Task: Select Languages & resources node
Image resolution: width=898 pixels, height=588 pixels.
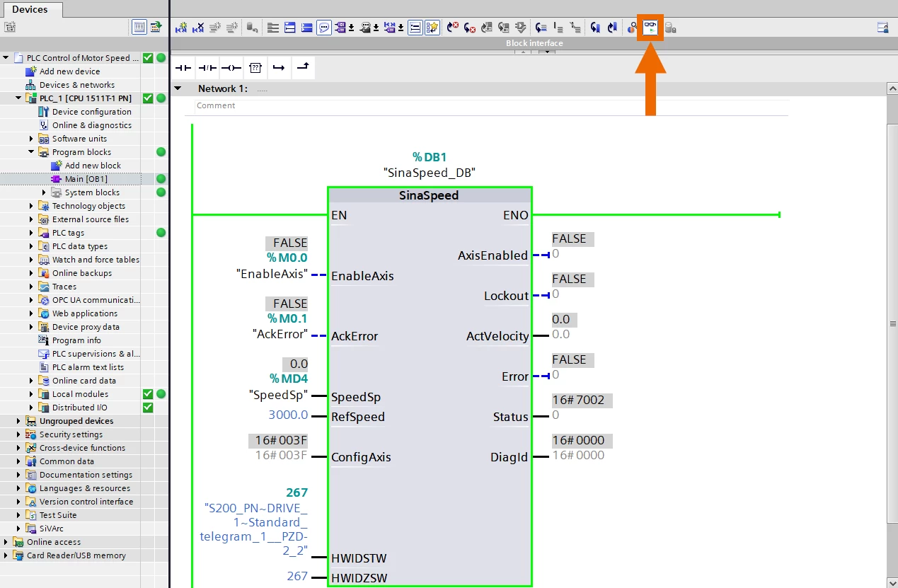Action: [84, 488]
